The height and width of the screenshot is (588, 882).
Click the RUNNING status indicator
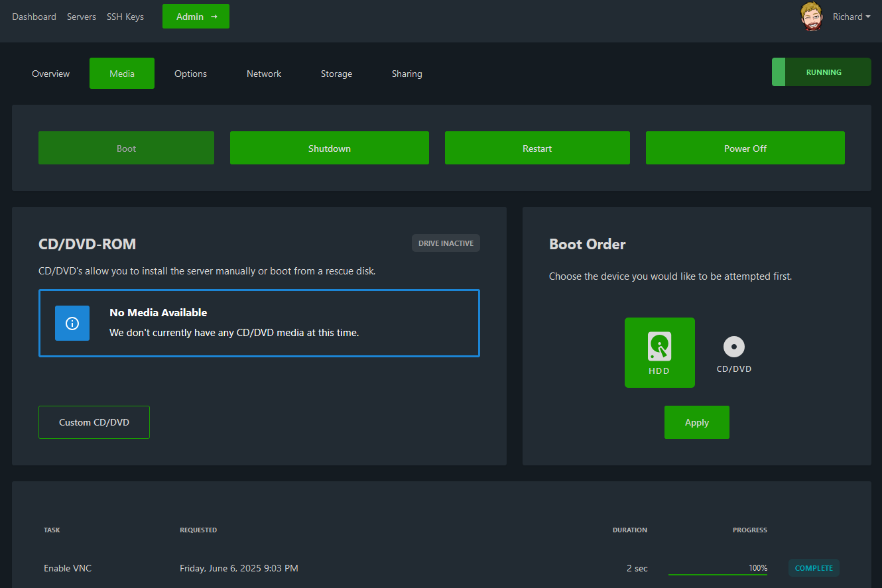(822, 72)
